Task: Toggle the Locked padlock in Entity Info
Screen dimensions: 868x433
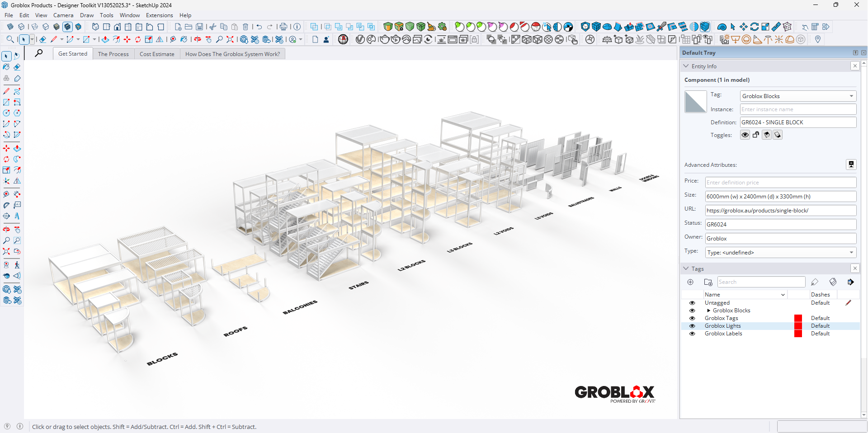Action: click(x=756, y=135)
